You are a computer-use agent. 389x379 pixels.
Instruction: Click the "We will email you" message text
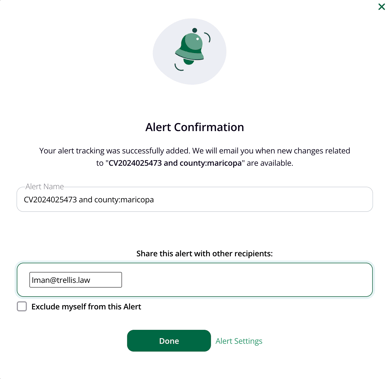[x=223, y=151]
